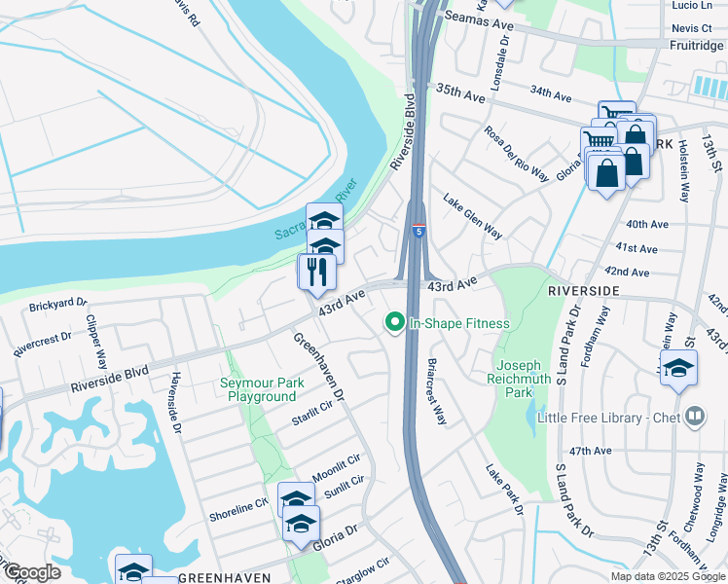Click the large front shopping bag marker

pos(606,176)
